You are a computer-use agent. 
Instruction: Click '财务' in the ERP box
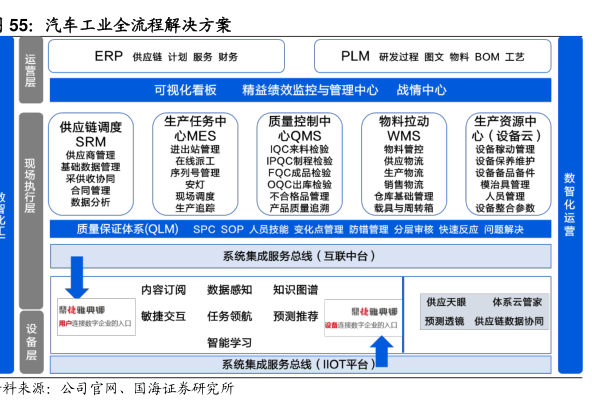pyautogui.click(x=228, y=57)
